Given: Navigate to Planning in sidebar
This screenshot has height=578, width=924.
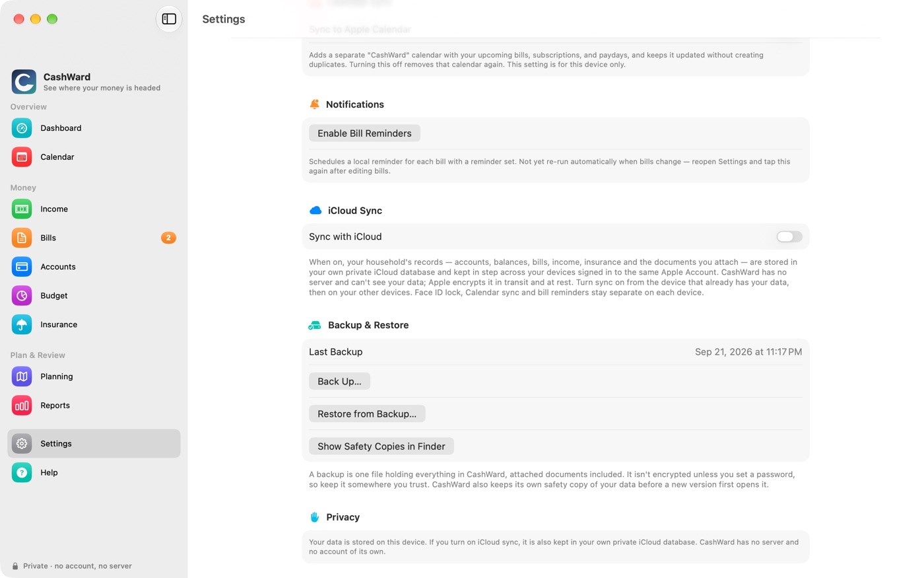Looking at the screenshot, I should point(94,377).
